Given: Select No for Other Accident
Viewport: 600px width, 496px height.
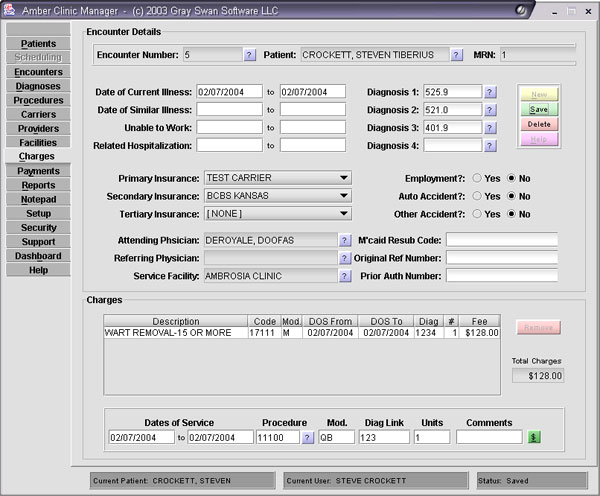Looking at the screenshot, I should point(512,214).
